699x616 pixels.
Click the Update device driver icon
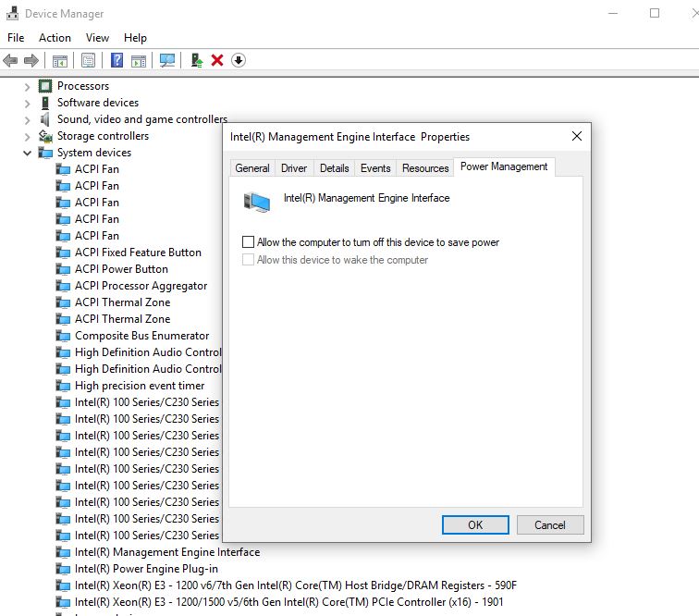pos(196,60)
